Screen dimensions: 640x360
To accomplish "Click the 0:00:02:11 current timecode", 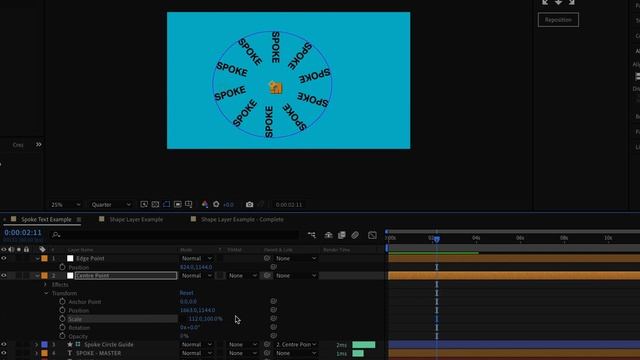I will [23, 232].
